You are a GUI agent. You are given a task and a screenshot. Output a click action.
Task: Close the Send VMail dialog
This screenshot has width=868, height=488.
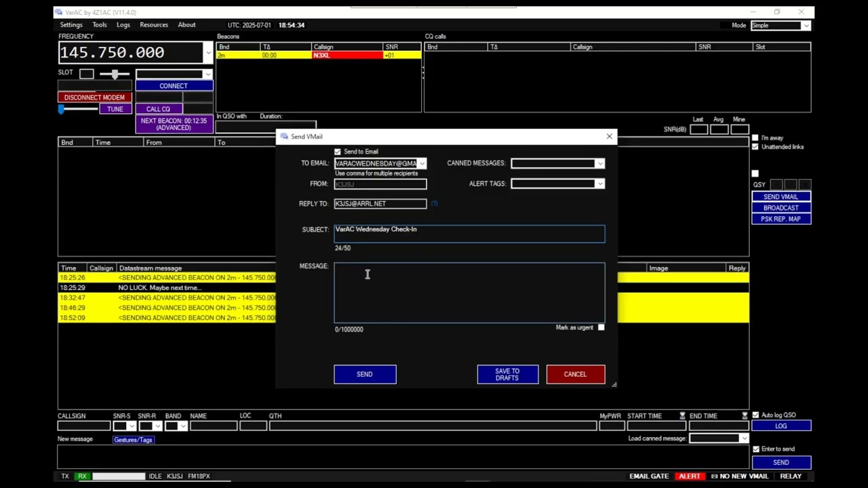609,136
